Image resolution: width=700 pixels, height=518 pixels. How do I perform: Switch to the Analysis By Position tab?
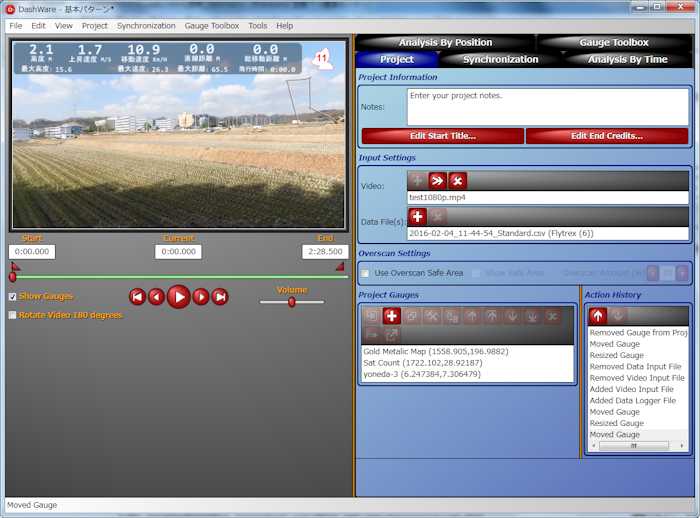coord(445,42)
